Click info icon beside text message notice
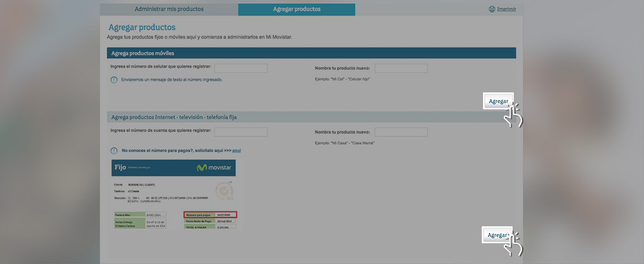 [114, 80]
